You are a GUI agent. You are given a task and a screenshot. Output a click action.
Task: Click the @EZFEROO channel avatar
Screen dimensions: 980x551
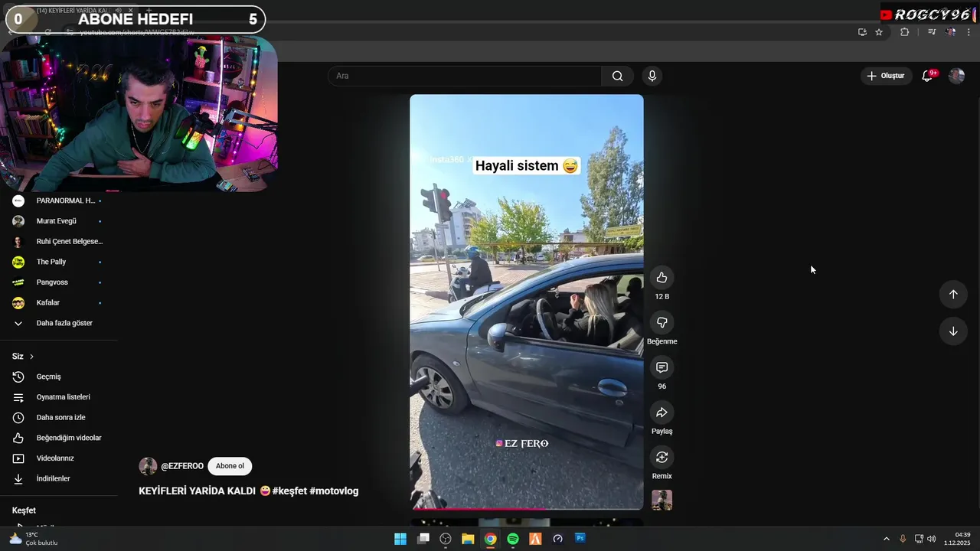point(148,466)
